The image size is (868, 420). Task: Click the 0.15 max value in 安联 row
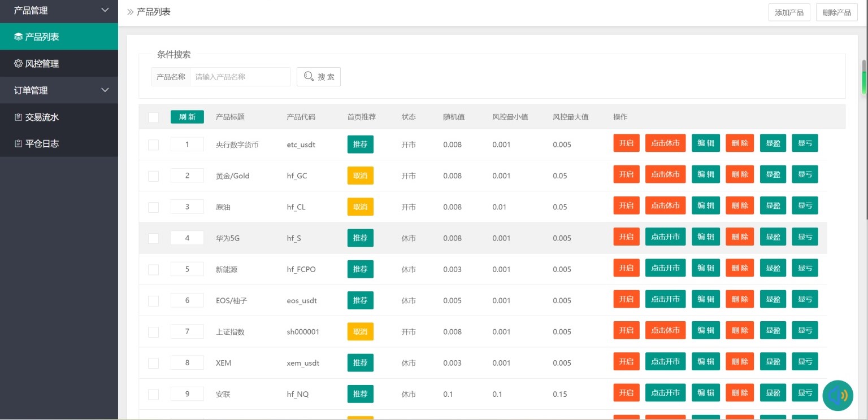tap(560, 394)
